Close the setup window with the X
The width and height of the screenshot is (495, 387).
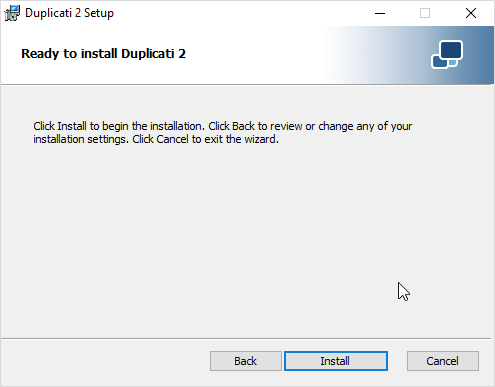pos(471,13)
